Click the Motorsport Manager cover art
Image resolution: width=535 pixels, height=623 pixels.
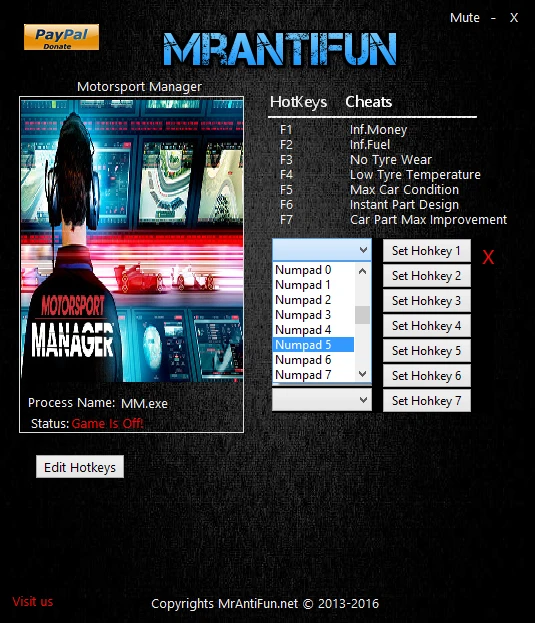132,240
